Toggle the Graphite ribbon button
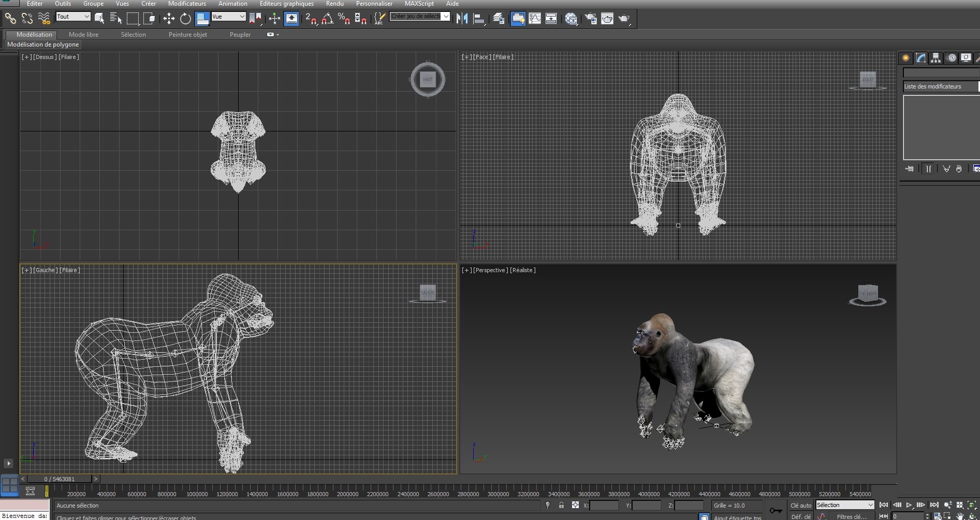The image size is (980, 520). point(518,19)
